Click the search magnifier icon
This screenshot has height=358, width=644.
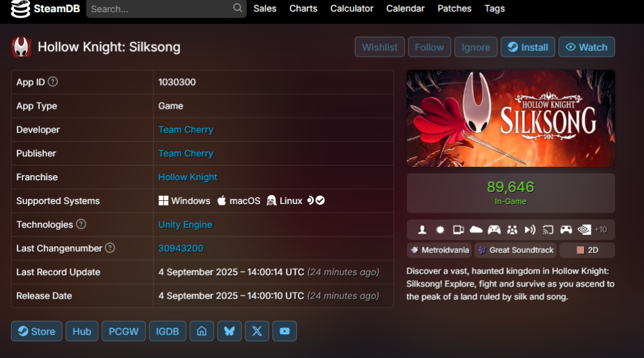(x=238, y=8)
